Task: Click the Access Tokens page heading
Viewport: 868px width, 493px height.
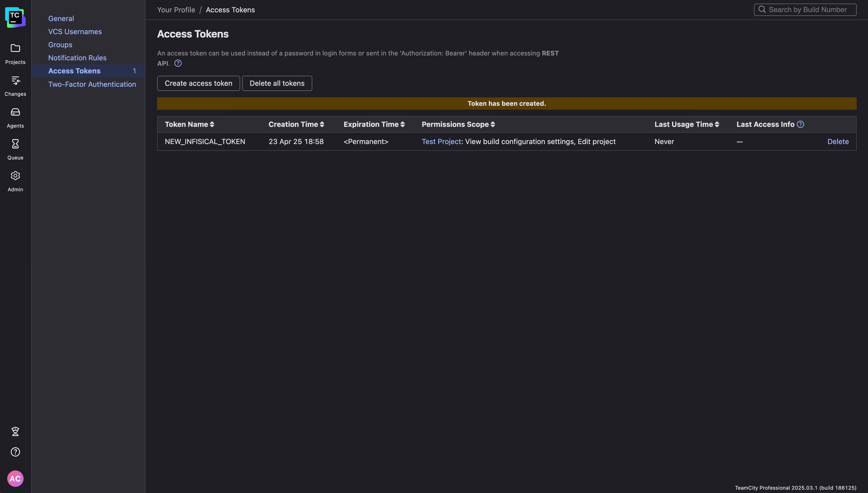Action: pos(193,34)
